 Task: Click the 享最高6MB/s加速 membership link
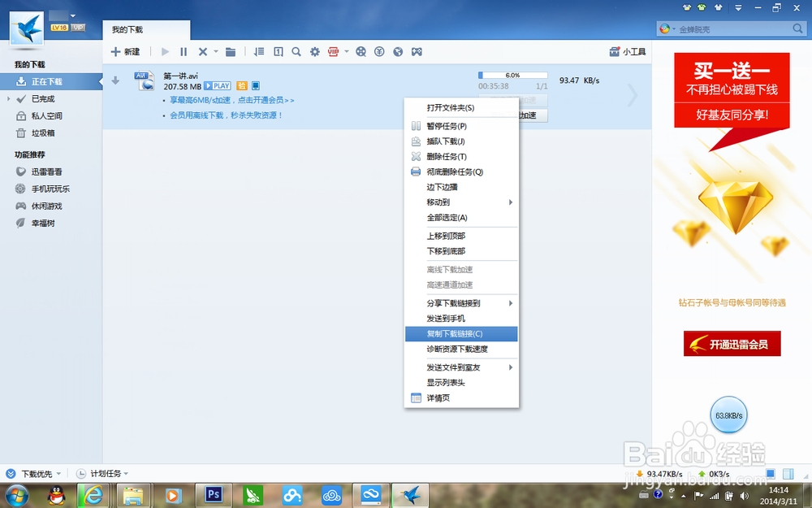[x=232, y=100]
